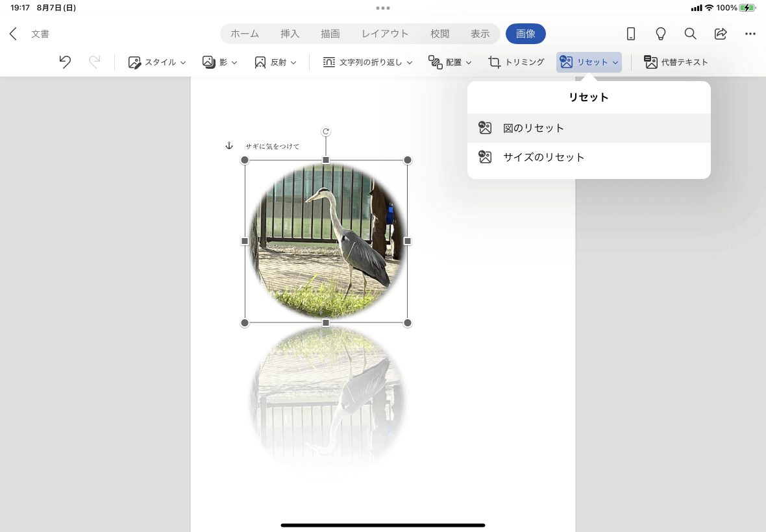Click the top-right corner resize handle

(x=408, y=160)
